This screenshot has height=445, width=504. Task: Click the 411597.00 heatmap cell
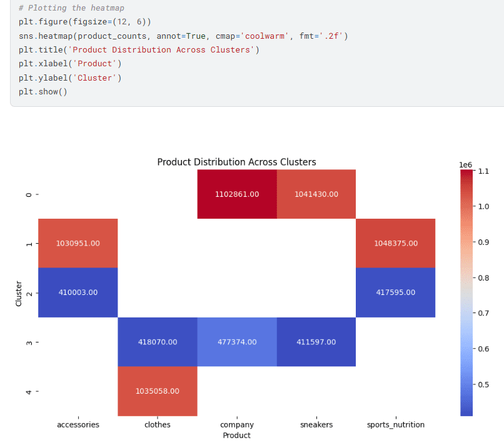[316, 342]
